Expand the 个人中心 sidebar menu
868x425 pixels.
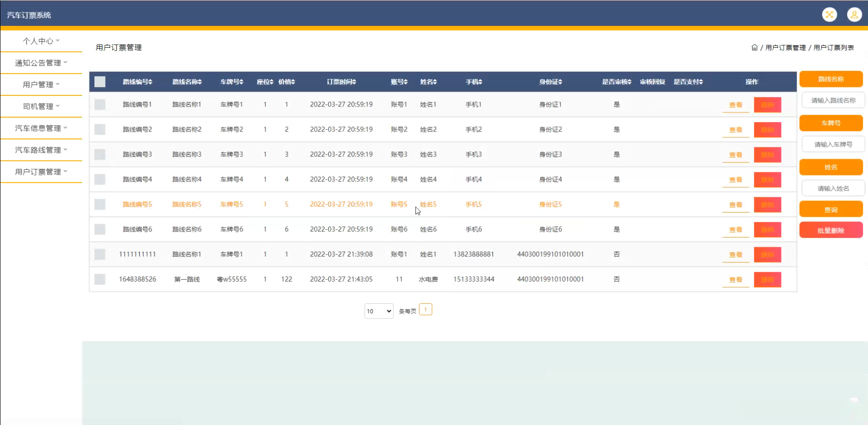click(41, 41)
